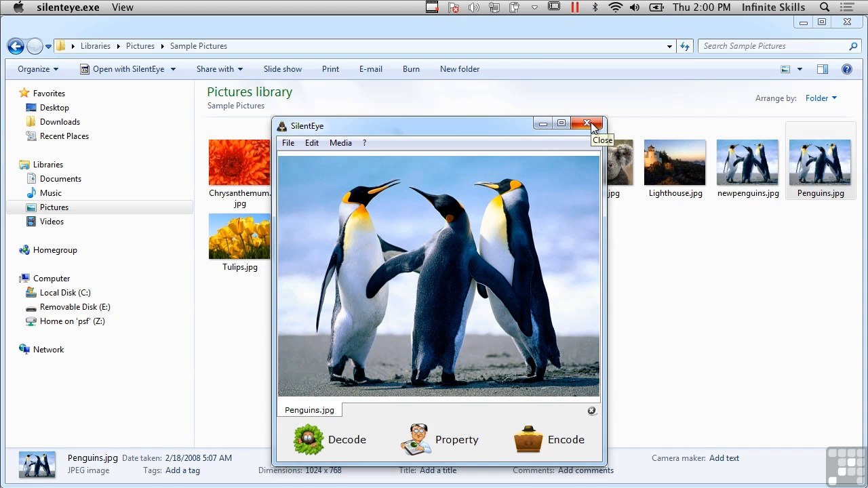Open the Share with dropdown
This screenshot has width=868, height=488.
pyautogui.click(x=219, y=69)
